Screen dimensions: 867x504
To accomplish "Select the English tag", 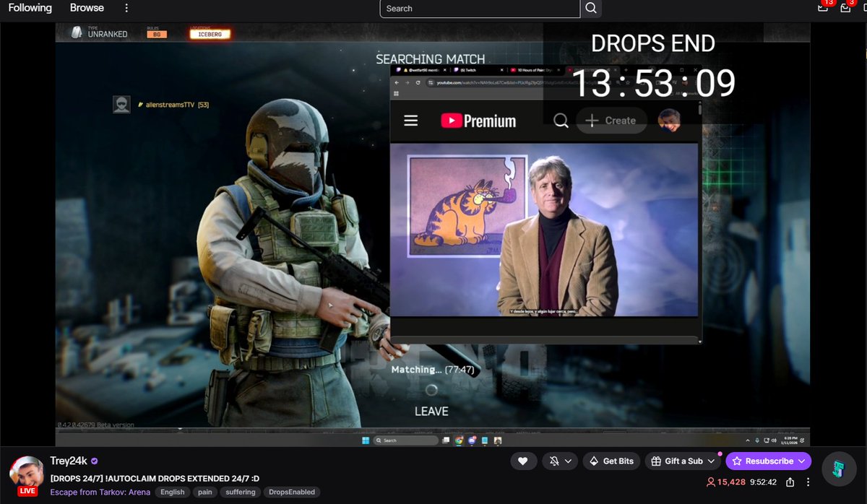I will point(172,492).
